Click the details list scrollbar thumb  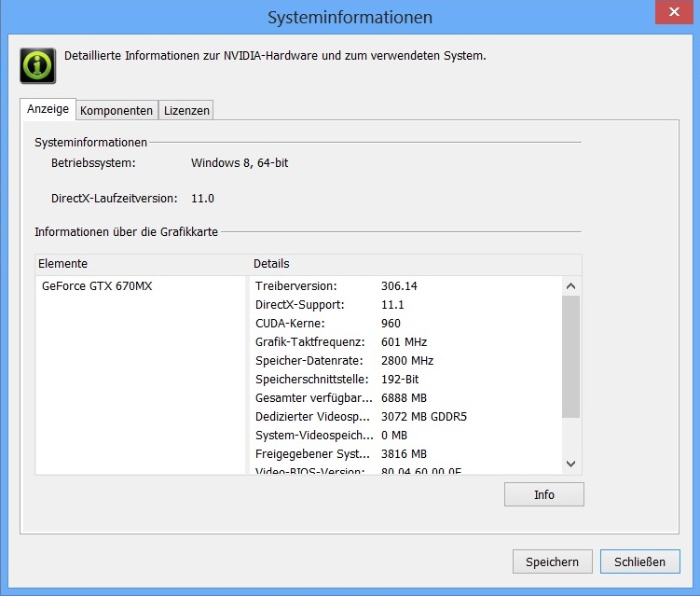(570, 356)
